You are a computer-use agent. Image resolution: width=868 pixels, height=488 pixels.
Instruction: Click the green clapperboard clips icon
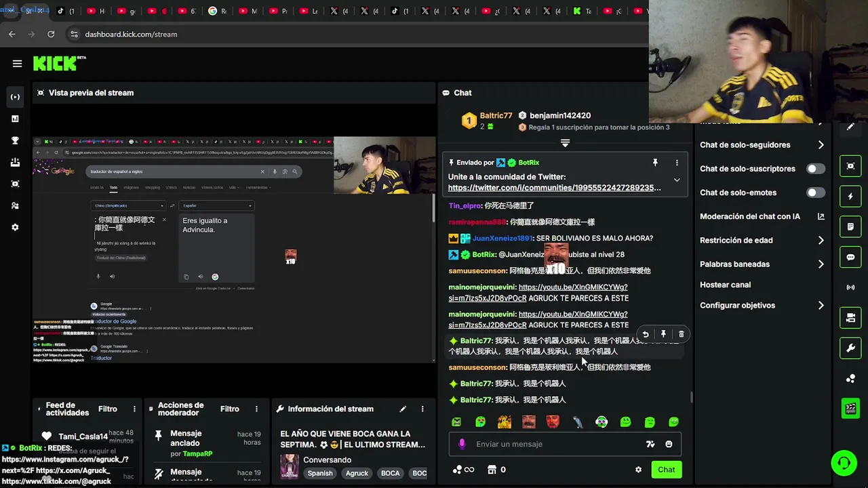850,408
